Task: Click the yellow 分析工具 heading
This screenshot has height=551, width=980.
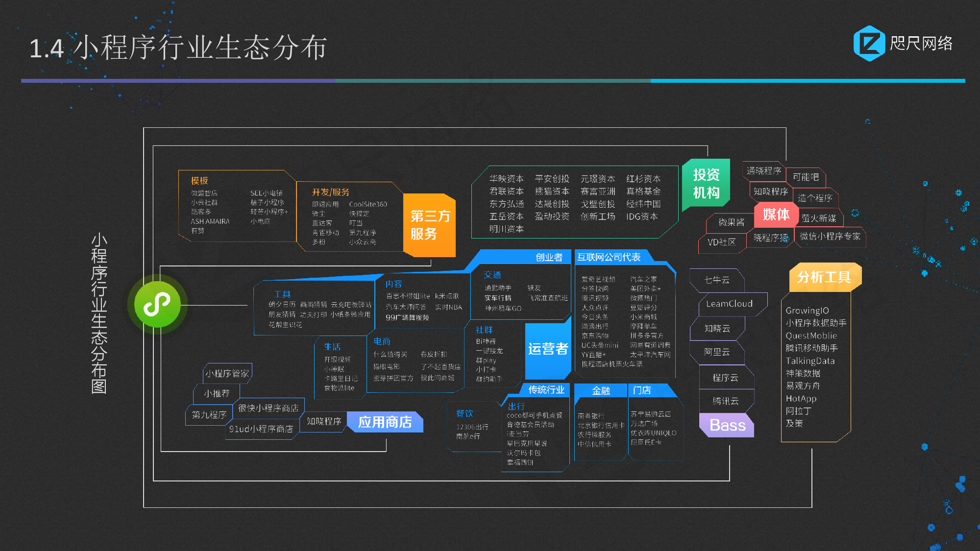Action: click(x=824, y=277)
